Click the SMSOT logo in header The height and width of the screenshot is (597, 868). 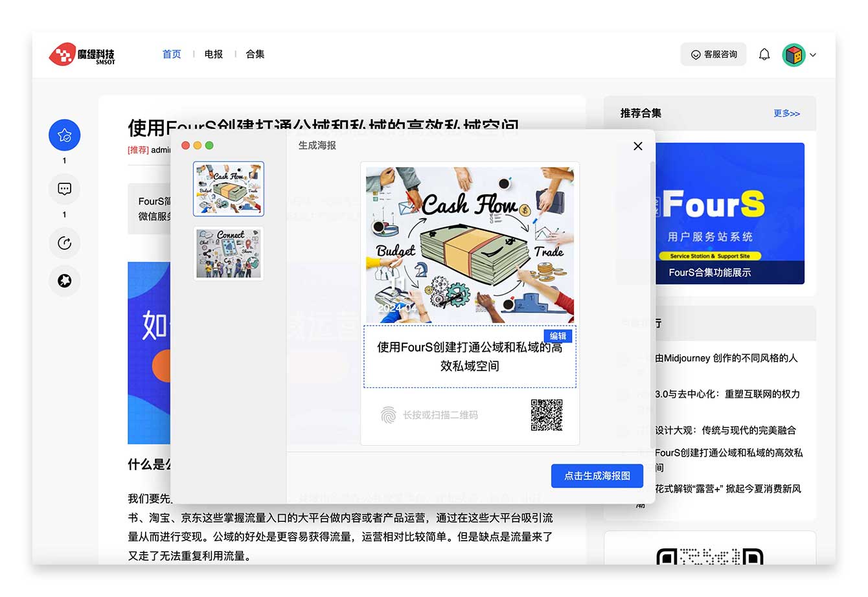(82, 54)
